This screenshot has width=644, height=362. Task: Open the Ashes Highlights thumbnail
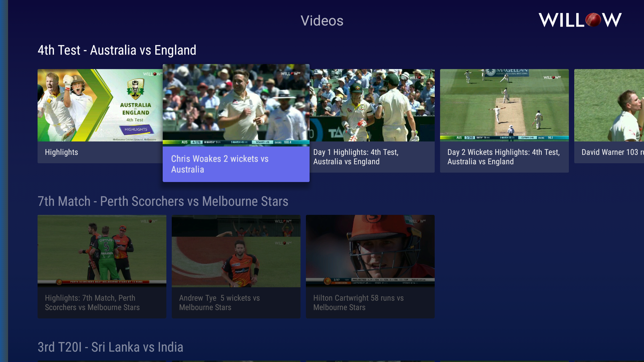[100, 105]
